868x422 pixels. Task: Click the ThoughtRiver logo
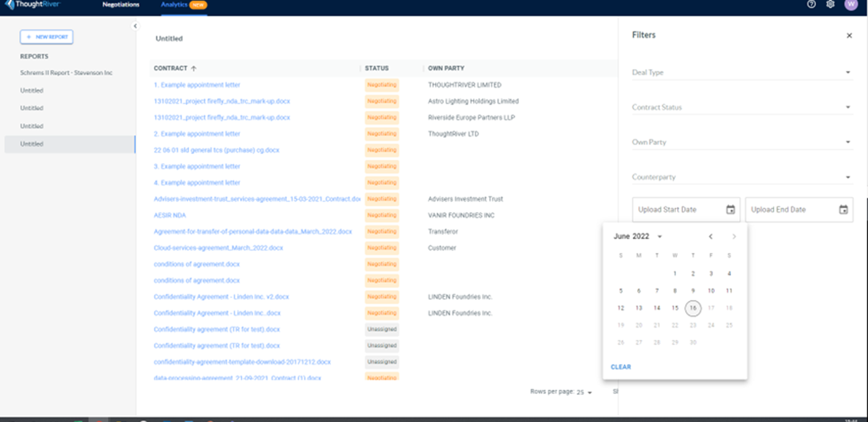32,5
